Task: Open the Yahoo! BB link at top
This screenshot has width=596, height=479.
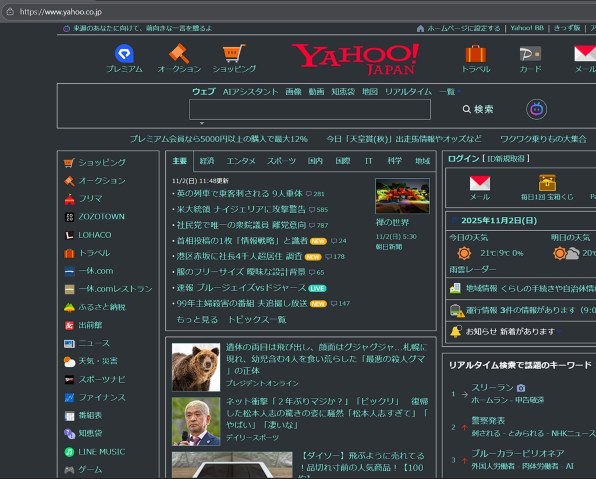Action: pyautogui.click(x=527, y=29)
